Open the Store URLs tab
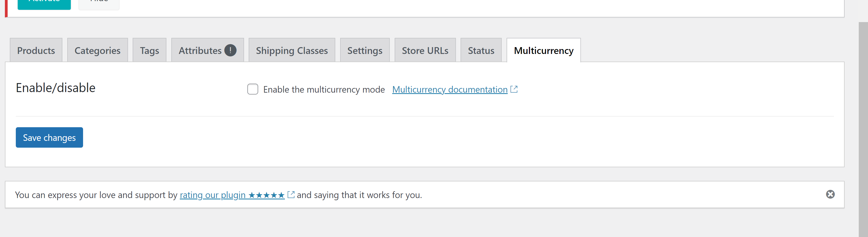868x237 pixels. (425, 51)
